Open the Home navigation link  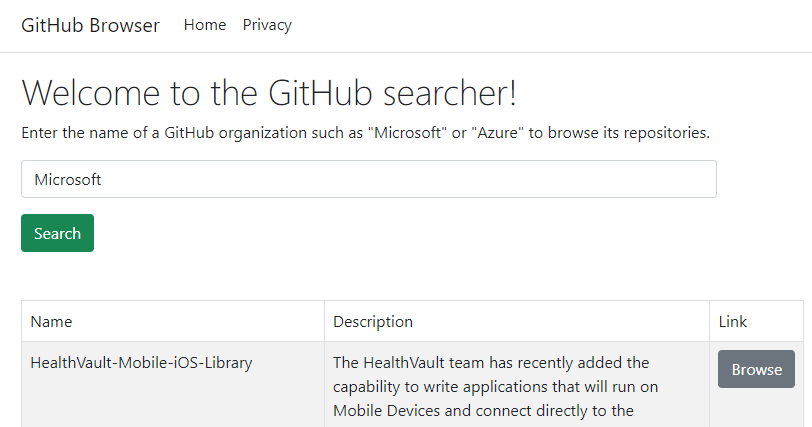pos(205,25)
